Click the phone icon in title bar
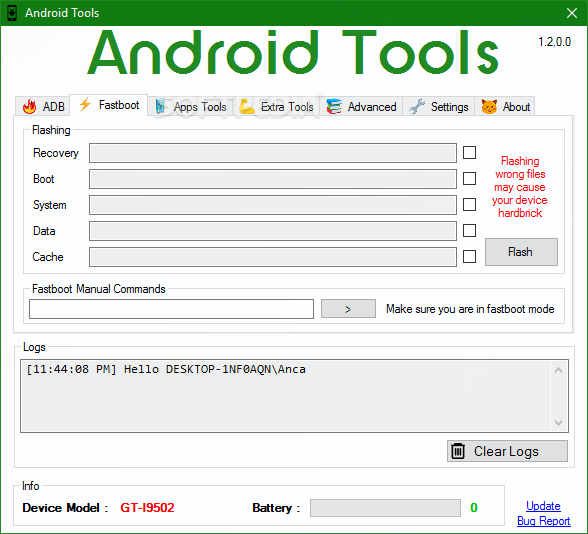588x534 pixels. point(12,13)
